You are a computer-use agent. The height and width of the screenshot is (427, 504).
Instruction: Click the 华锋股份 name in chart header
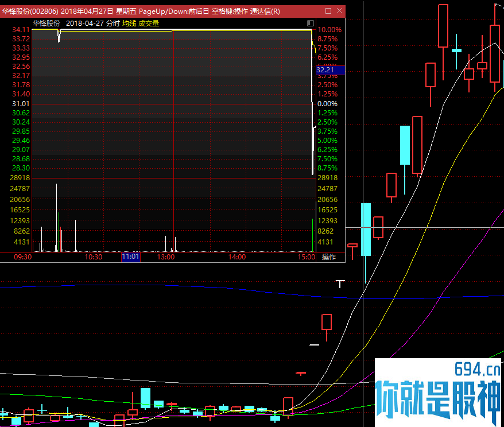(x=46, y=24)
